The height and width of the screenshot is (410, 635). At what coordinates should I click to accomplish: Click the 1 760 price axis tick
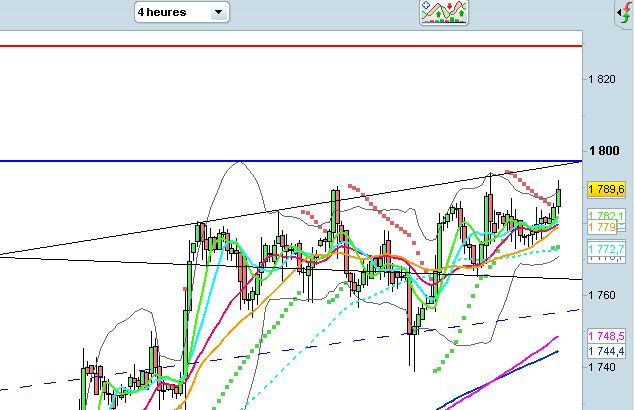coord(601,295)
